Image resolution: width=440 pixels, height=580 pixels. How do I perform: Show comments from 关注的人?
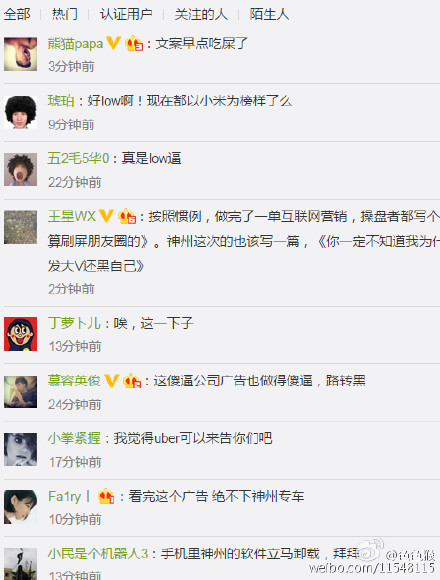201,14
